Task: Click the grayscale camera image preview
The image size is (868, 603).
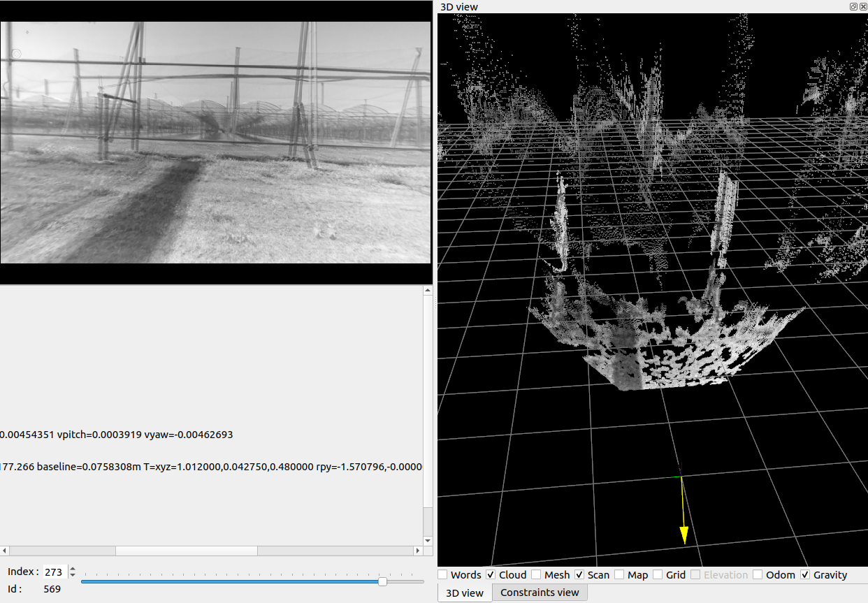Action: point(215,143)
